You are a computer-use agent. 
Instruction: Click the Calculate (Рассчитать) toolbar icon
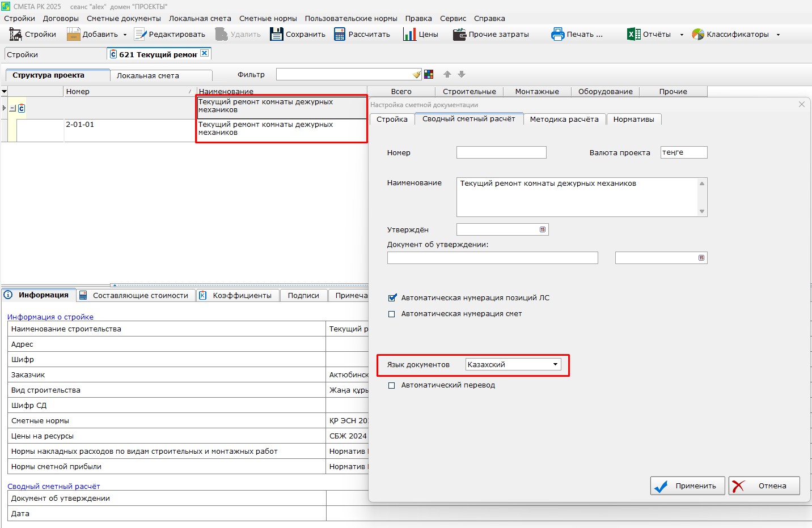click(340, 35)
